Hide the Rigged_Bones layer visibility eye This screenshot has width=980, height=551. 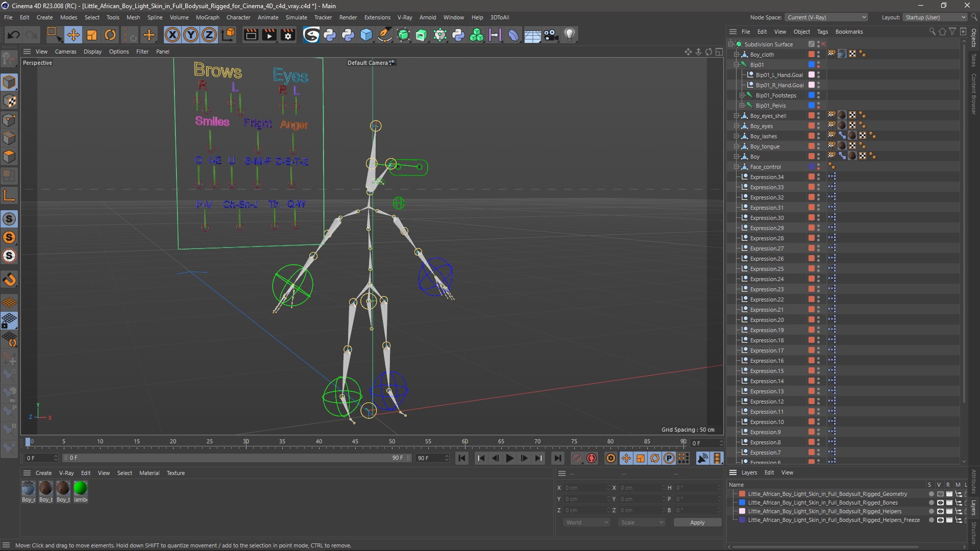pos(940,503)
